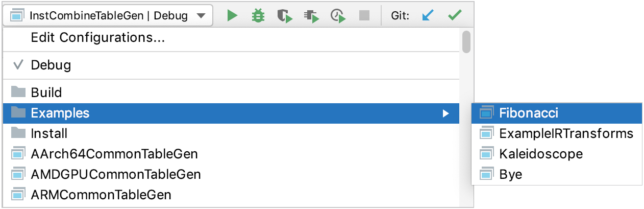Click the configuration list scrollbar thumb
644x209 pixels.
pos(466,42)
